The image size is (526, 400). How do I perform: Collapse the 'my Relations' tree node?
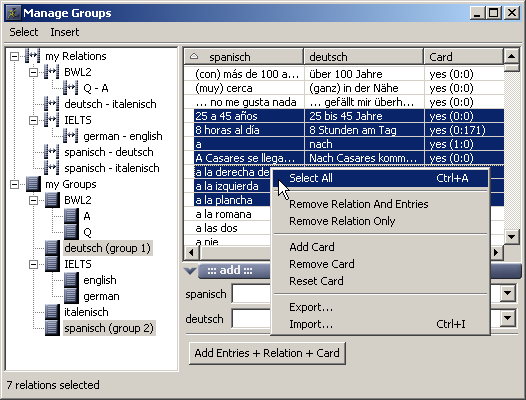tap(14, 56)
